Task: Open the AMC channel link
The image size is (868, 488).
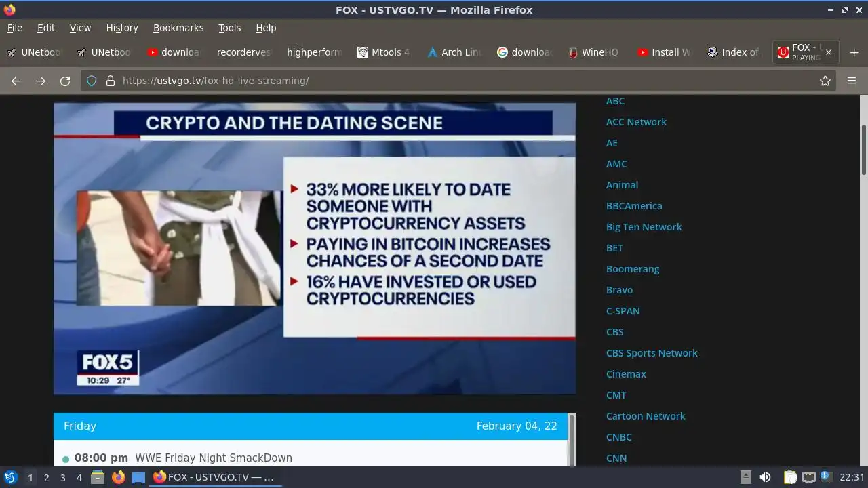Action: pos(616,164)
